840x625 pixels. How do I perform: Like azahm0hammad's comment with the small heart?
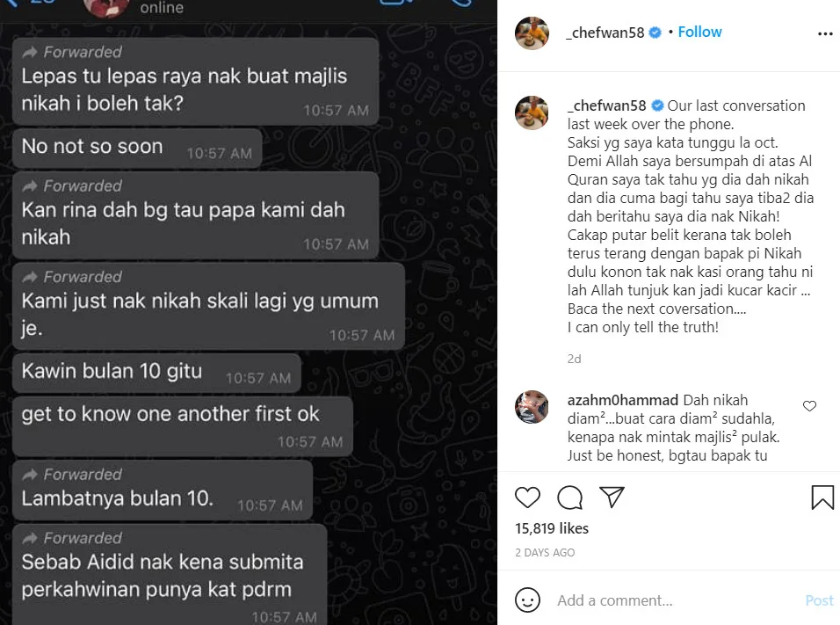pyautogui.click(x=809, y=406)
